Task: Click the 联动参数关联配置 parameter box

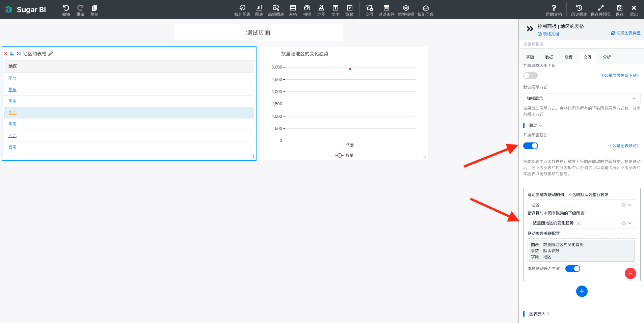Action: click(x=582, y=251)
